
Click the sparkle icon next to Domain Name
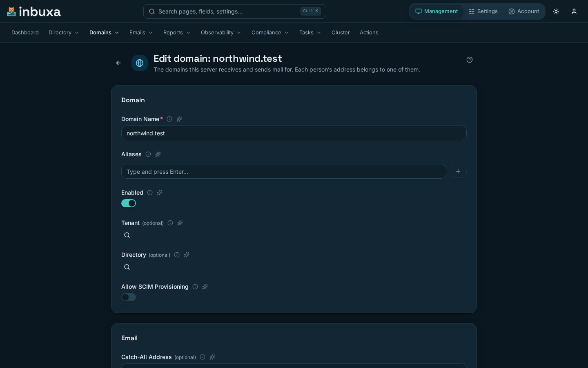click(179, 119)
